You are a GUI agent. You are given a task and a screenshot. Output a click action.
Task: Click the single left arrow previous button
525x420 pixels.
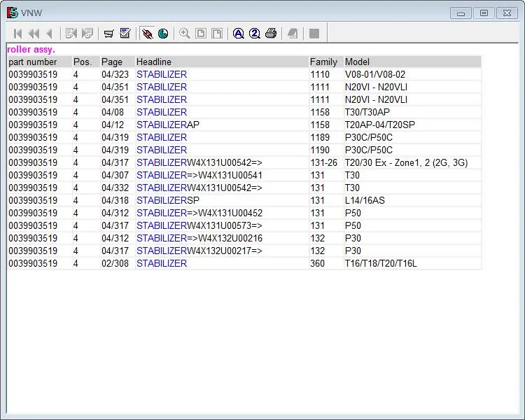[x=49, y=34]
